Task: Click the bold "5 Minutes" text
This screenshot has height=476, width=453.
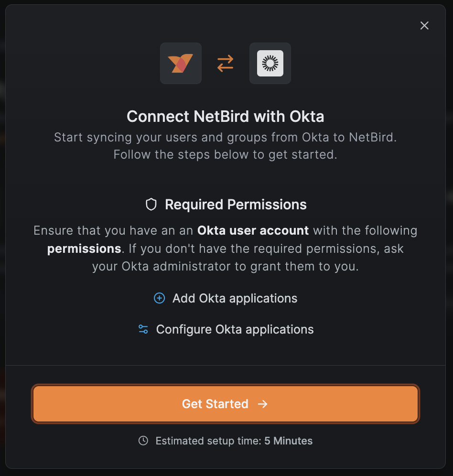Action: coord(289,441)
